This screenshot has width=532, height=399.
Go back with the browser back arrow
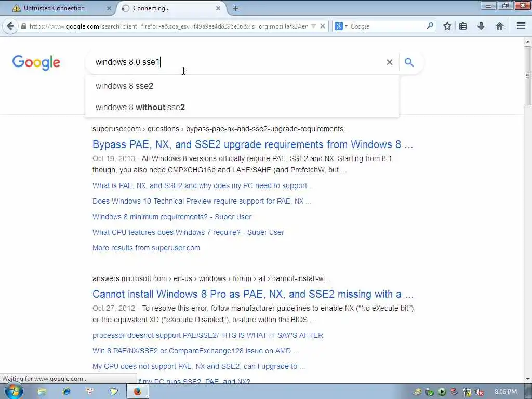point(10,26)
